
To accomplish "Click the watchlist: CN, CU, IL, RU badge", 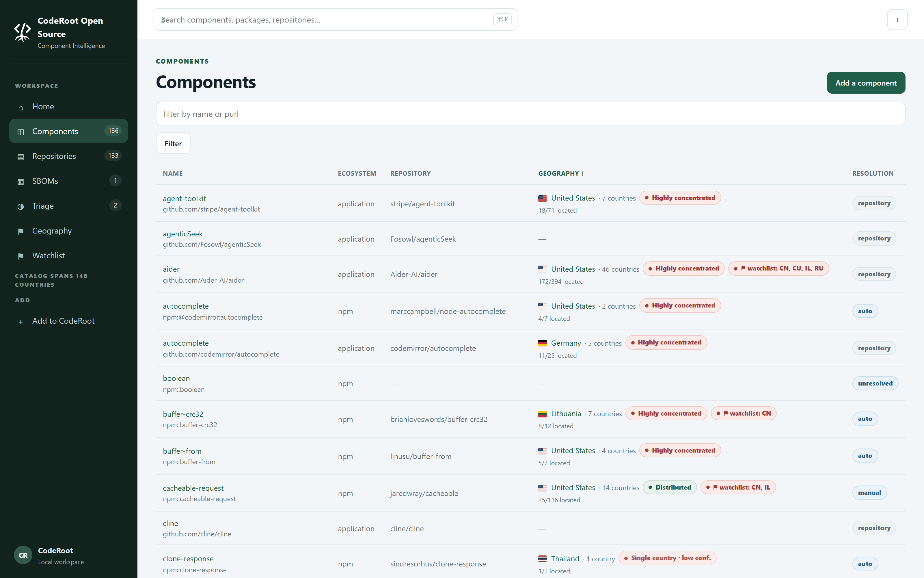I will pos(778,268).
